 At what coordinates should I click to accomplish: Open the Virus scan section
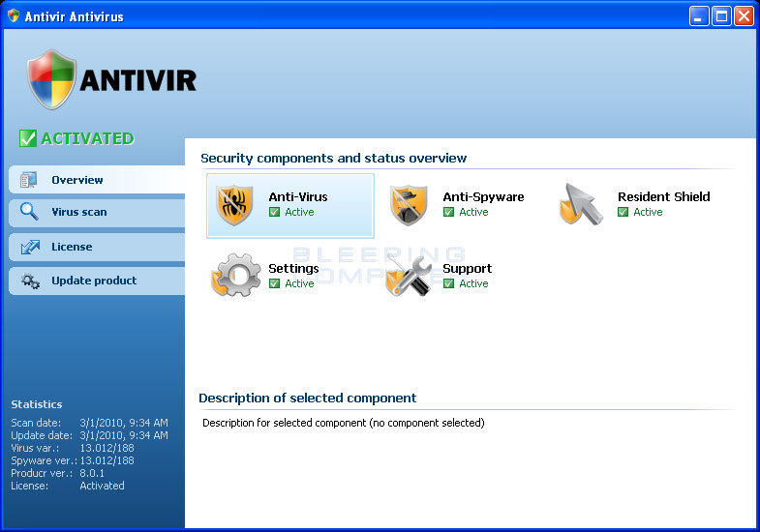97,212
